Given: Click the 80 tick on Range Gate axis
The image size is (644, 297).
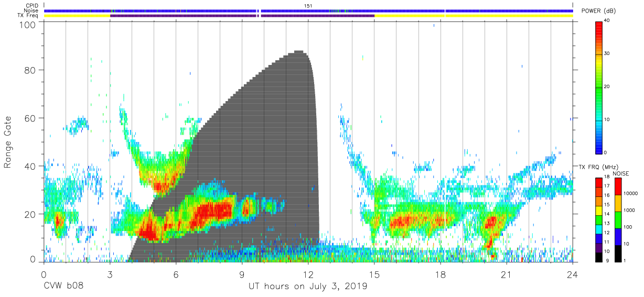Looking at the screenshot, I should (30, 70).
